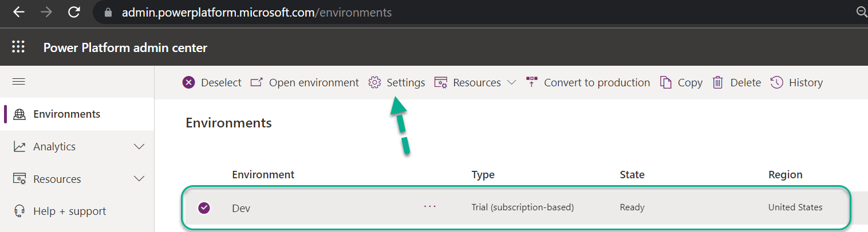Expand the Resources toolbar dropdown chevron
The height and width of the screenshot is (232, 868).
511,83
